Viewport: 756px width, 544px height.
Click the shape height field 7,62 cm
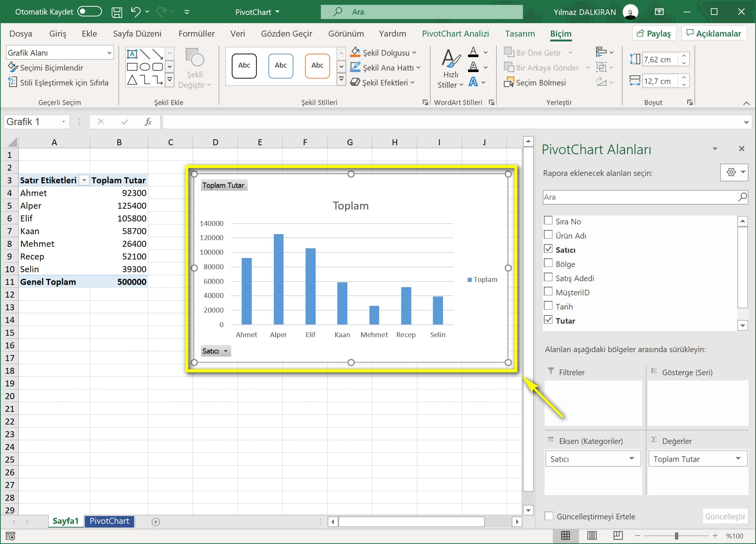pyautogui.click(x=660, y=59)
